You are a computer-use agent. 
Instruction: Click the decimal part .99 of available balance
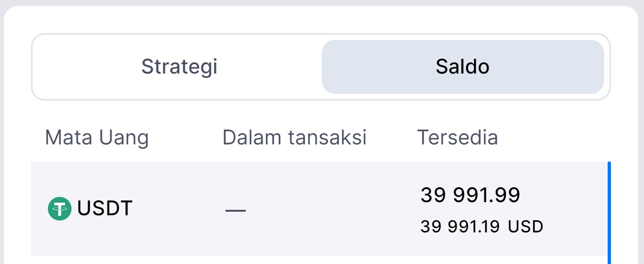pos(509,195)
